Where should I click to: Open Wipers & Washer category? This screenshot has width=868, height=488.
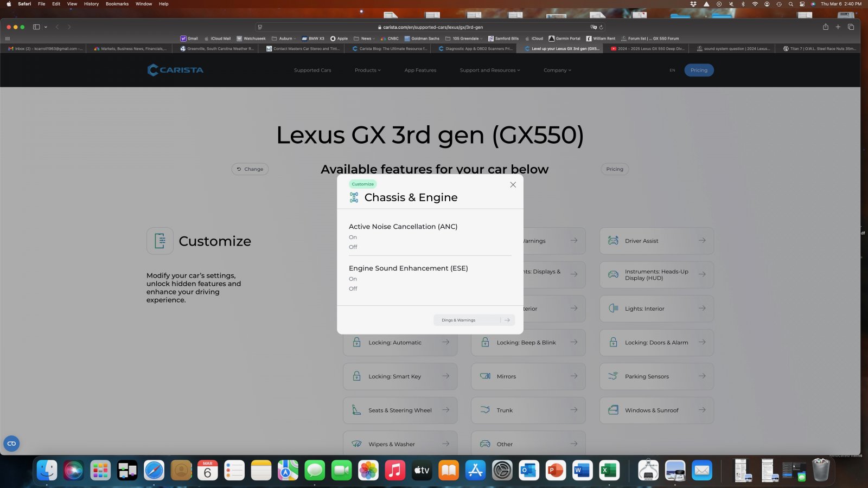(400, 444)
